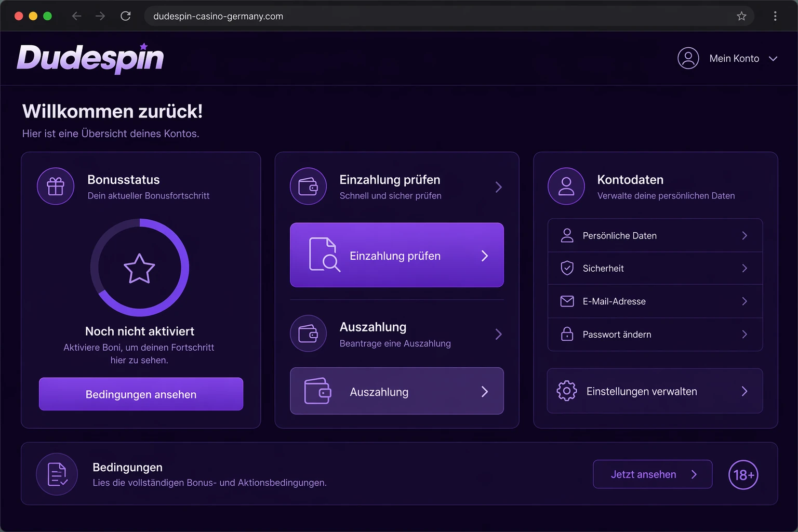Click chevron on Sicherheit row
The width and height of the screenshot is (798, 532).
click(744, 268)
